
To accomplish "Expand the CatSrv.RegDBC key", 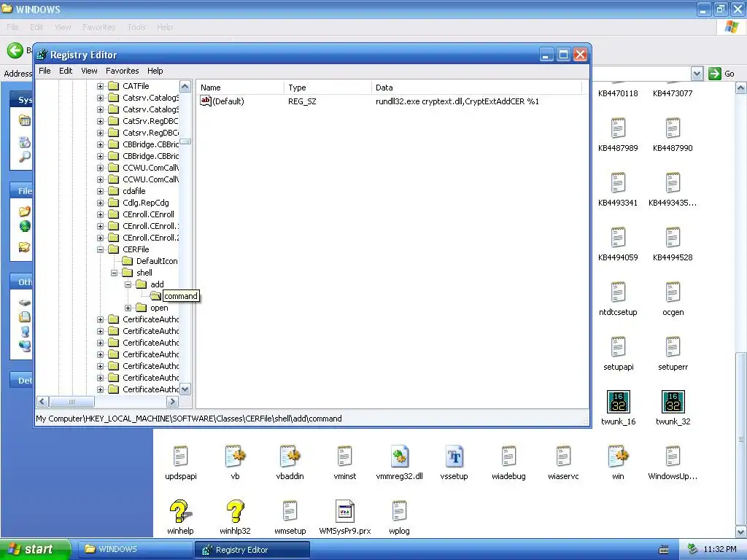I will [100, 121].
